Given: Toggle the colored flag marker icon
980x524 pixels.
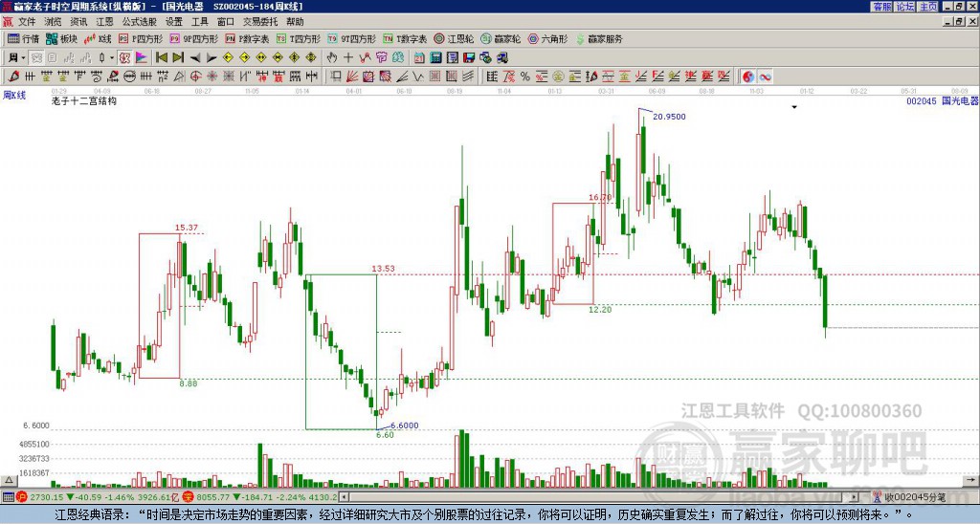Looking at the screenshot, I should pyautogui.click(x=142, y=58).
